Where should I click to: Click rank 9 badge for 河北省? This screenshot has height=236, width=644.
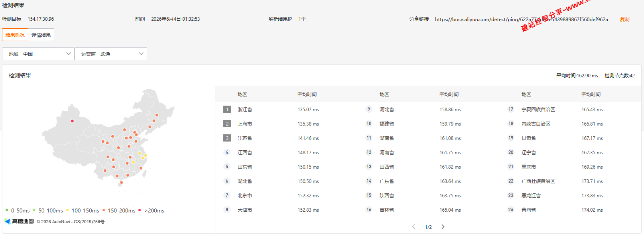coord(369,109)
